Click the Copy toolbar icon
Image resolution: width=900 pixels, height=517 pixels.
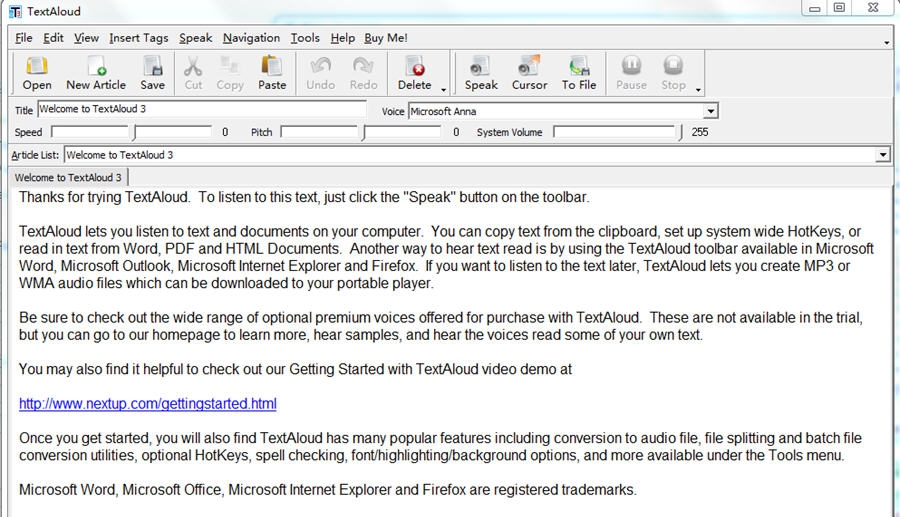tap(230, 73)
